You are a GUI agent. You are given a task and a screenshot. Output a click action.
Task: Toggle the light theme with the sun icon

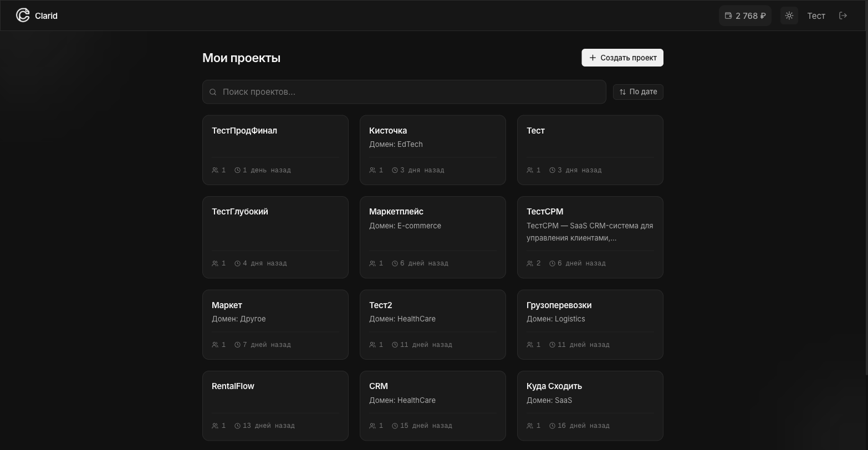[789, 16]
